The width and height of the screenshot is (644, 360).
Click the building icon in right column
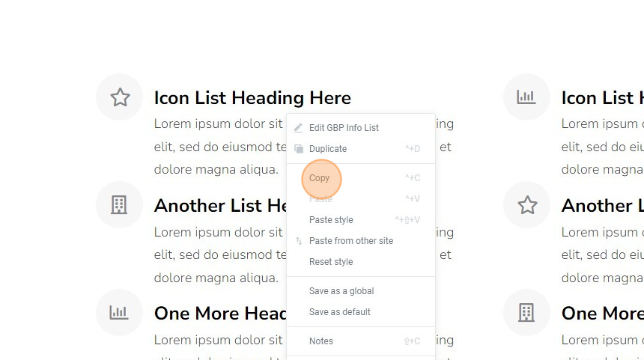[x=526, y=312]
